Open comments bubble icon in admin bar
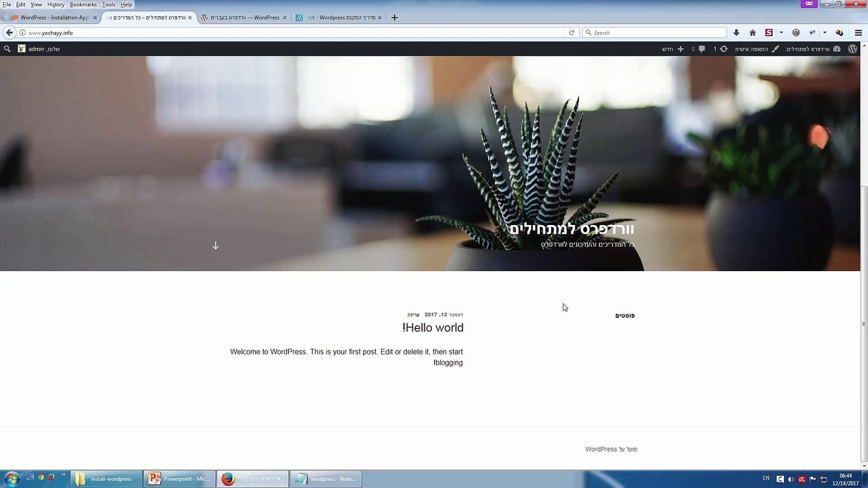Image resolution: width=868 pixels, height=488 pixels. tap(702, 49)
